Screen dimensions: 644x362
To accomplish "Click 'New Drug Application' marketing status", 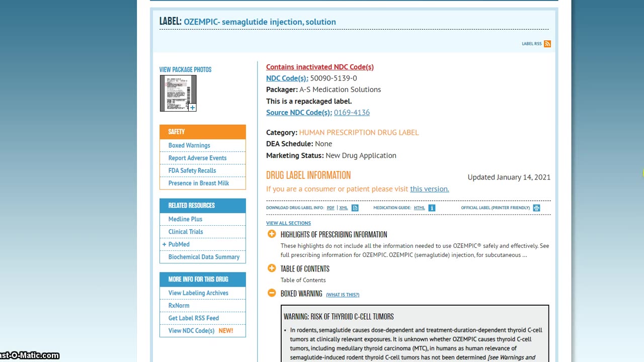I will tap(361, 156).
